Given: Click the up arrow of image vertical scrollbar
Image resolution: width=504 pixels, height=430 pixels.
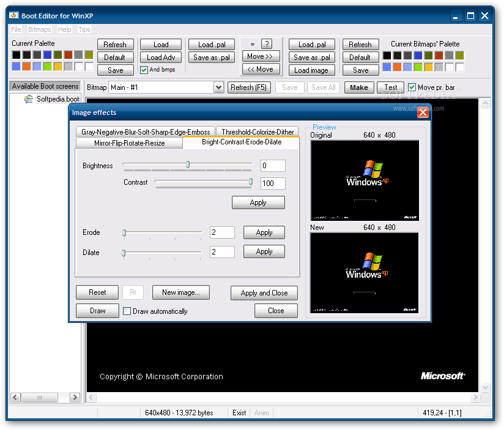Looking at the screenshot, I should pos(486,103).
